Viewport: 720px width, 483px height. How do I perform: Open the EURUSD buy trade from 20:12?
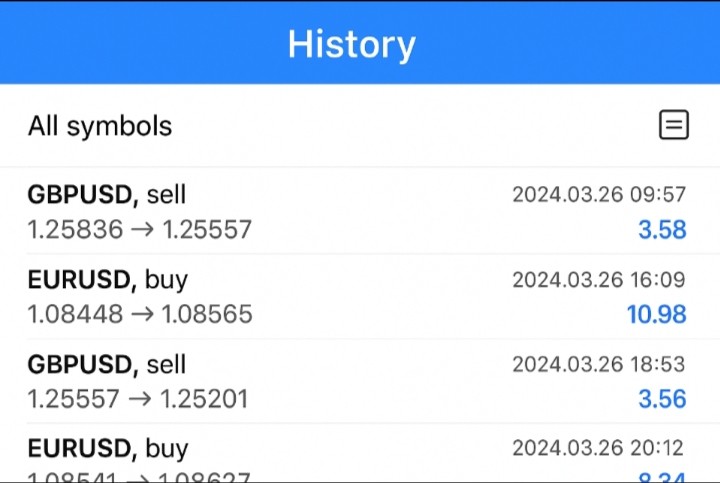tap(107, 448)
